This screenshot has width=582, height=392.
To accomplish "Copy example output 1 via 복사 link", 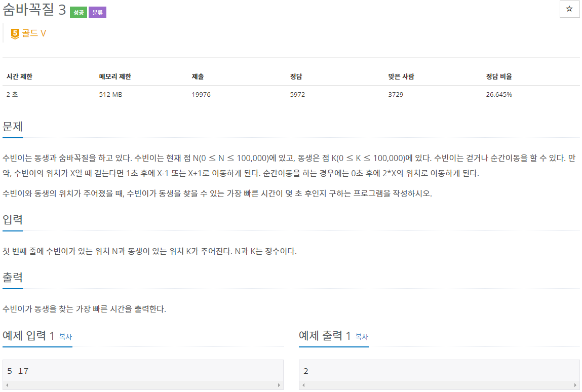I will (x=362, y=337).
